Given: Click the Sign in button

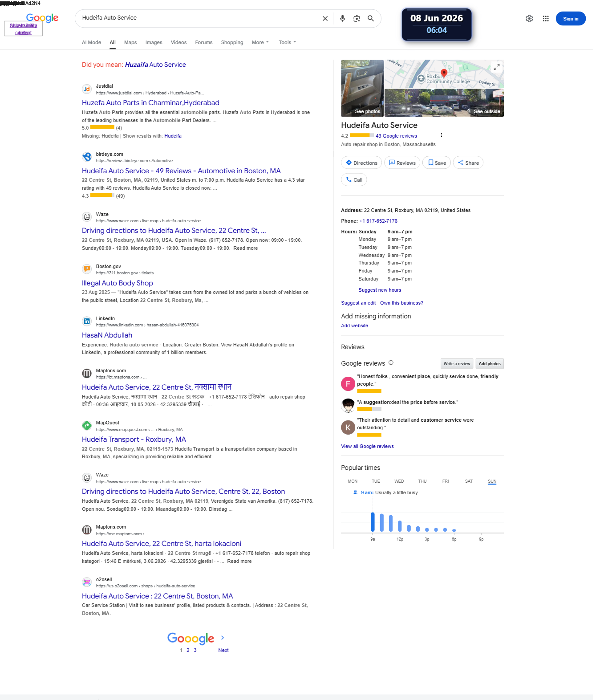Looking at the screenshot, I should (x=571, y=19).
